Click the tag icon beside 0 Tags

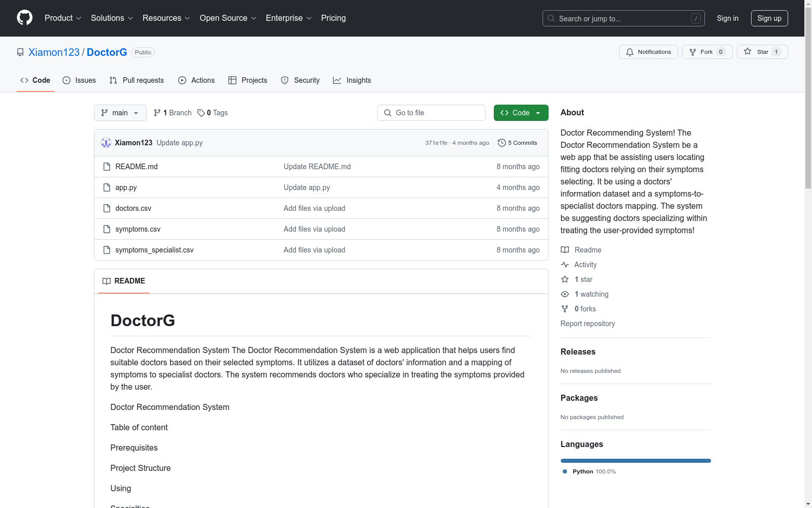[201, 113]
